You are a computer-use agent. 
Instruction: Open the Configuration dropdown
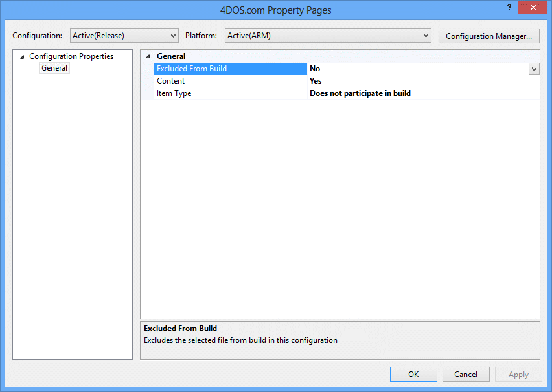point(124,36)
